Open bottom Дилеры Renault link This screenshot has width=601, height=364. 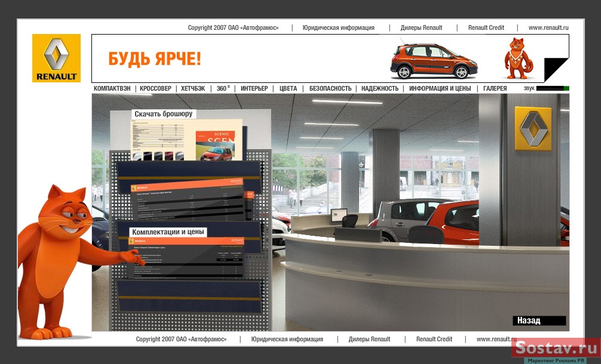(369, 339)
